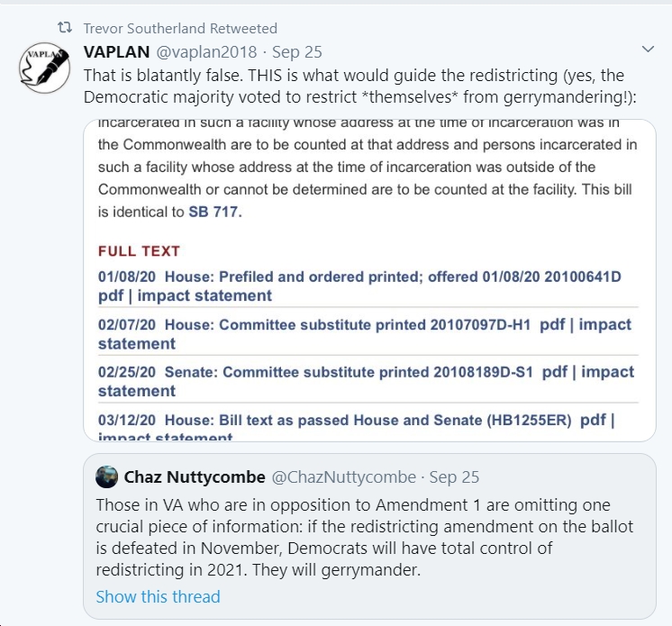Open the SB 717 bill link

213,212
